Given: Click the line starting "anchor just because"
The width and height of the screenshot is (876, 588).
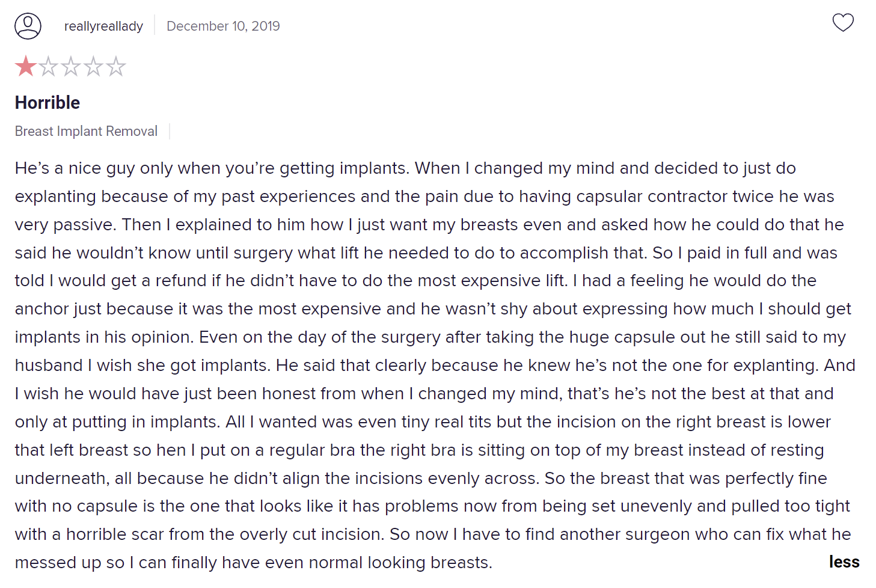Looking at the screenshot, I should pyautogui.click(x=433, y=309).
